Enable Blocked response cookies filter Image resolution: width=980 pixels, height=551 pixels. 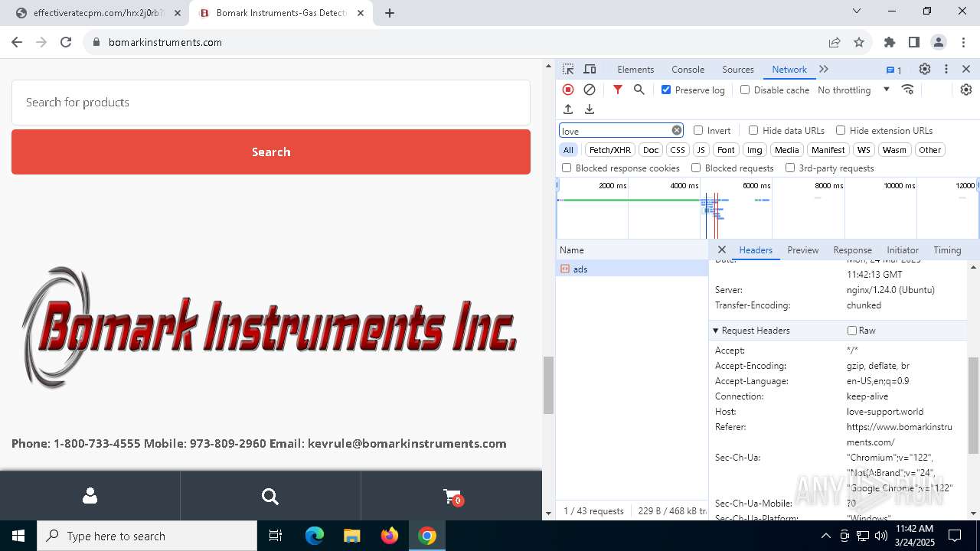(567, 168)
